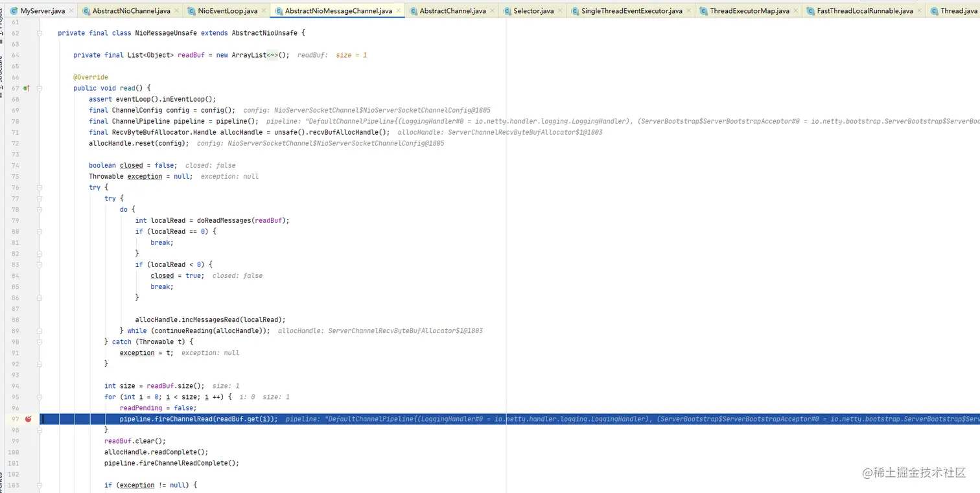This screenshot has width=980, height=493.
Task: Close the AbstractNioMessageChannel.java tab
Action: click(399, 11)
